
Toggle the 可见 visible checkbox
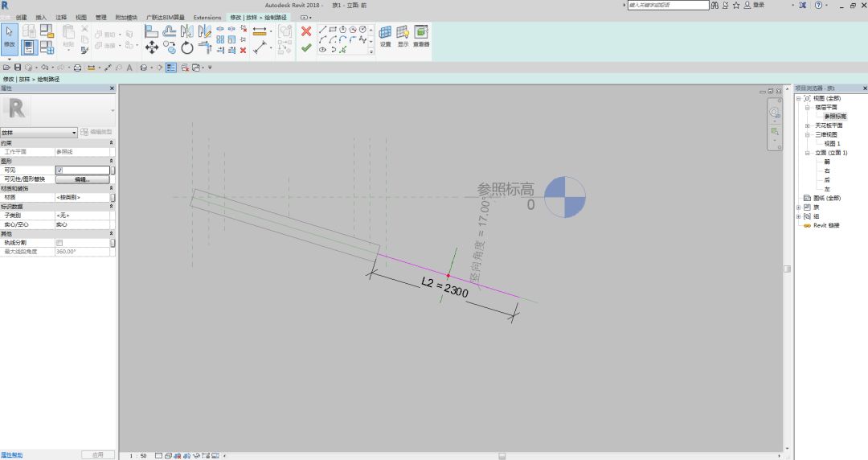click(59, 170)
